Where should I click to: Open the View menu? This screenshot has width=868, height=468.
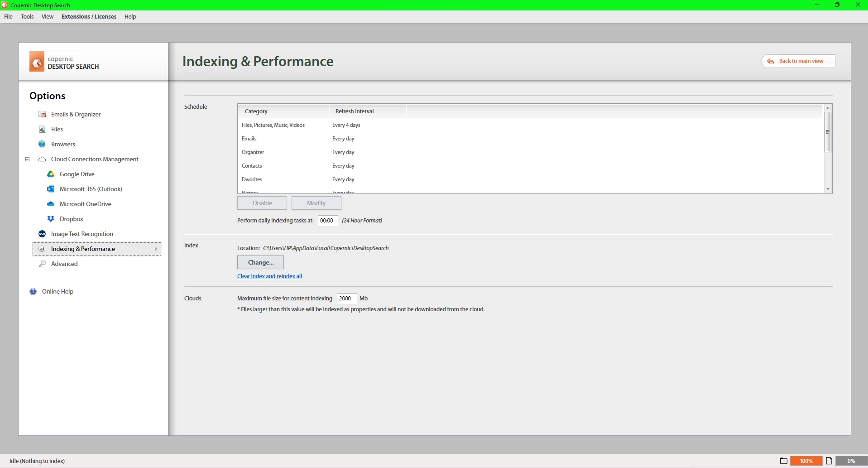click(48, 16)
